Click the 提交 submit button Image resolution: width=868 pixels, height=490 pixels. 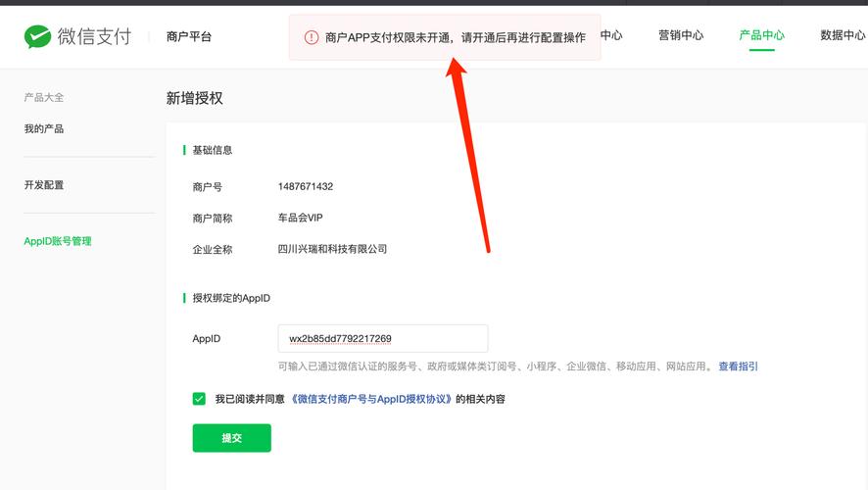[232, 438]
